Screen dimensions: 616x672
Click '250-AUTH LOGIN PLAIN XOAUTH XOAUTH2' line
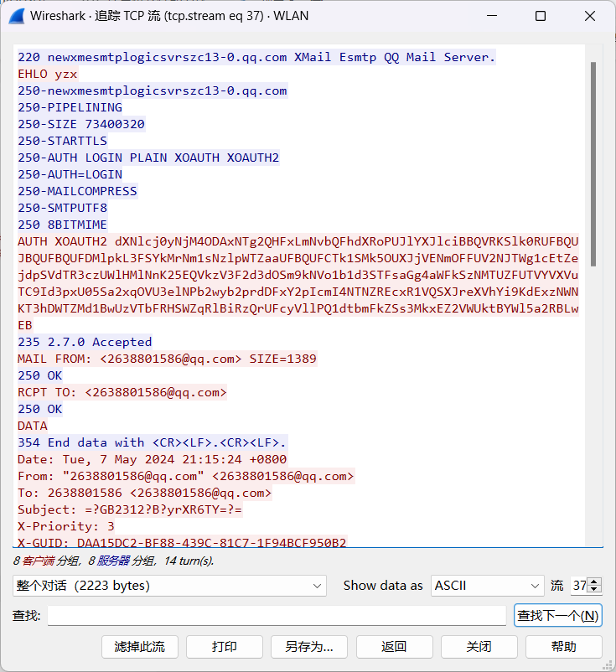(x=148, y=158)
